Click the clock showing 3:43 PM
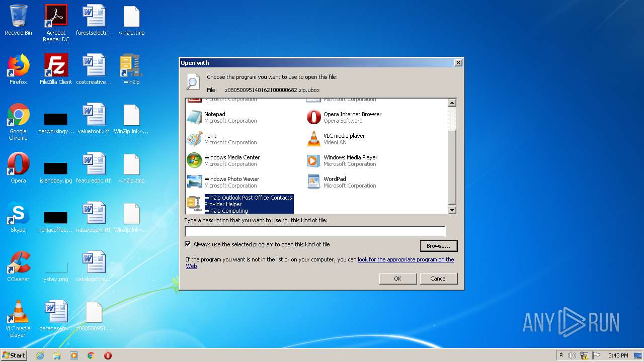Viewport: 644px width, 362px height. (618, 355)
